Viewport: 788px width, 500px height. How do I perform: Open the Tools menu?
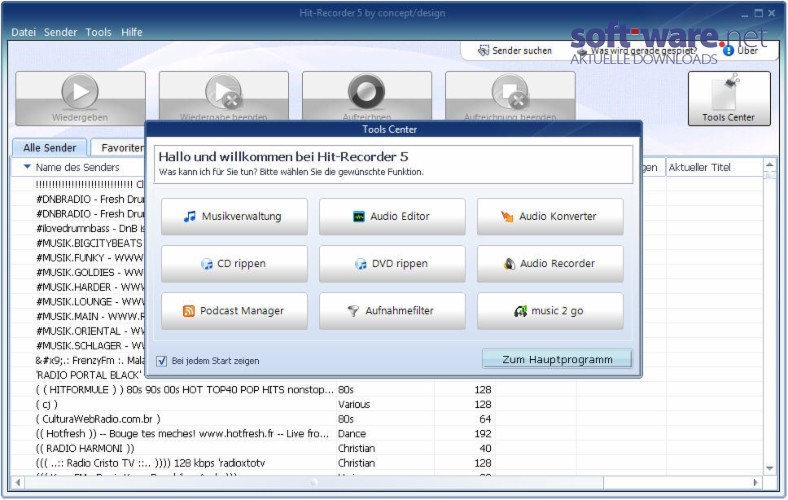point(98,32)
